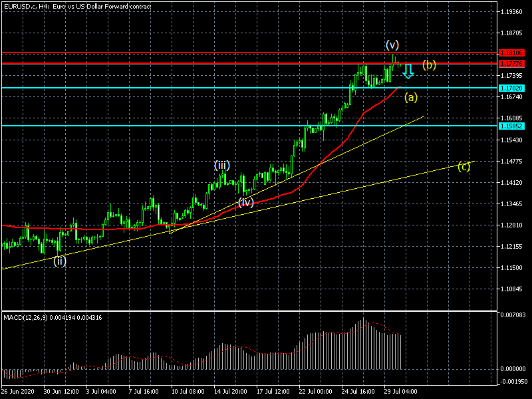Click the 22 Jul 00:00 time label
The image size is (532, 399).
(315, 392)
